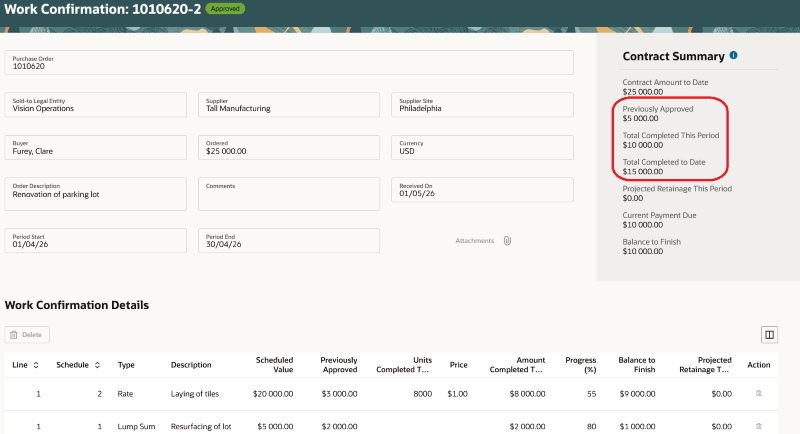Click the Rate type cell
Viewport: 800px width, 434px height.
pyautogui.click(x=126, y=394)
